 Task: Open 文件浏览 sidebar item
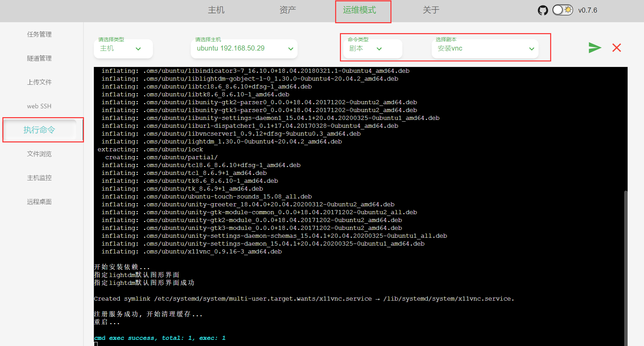tap(39, 154)
